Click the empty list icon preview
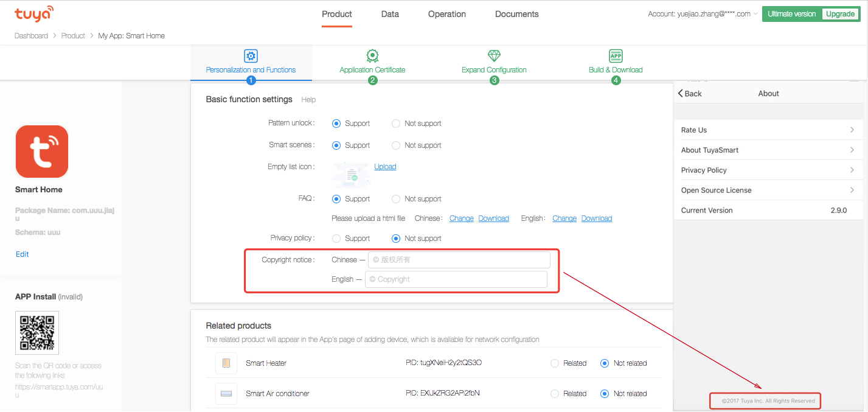The height and width of the screenshot is (412, 868). pyautogui.click(x=352, y=174)
